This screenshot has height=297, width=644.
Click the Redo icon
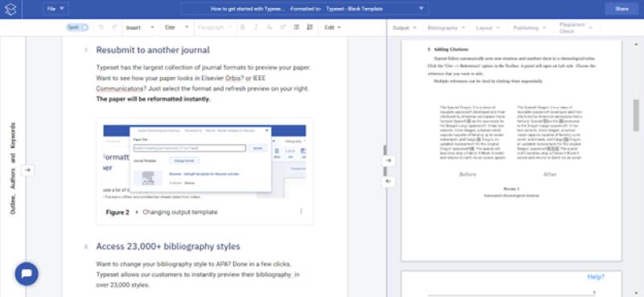(114, 27)
